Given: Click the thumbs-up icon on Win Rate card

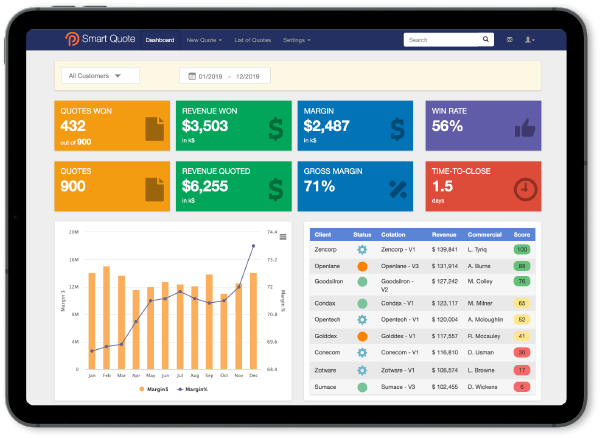Looking at the screenshot, I should (x=525, y=128).
